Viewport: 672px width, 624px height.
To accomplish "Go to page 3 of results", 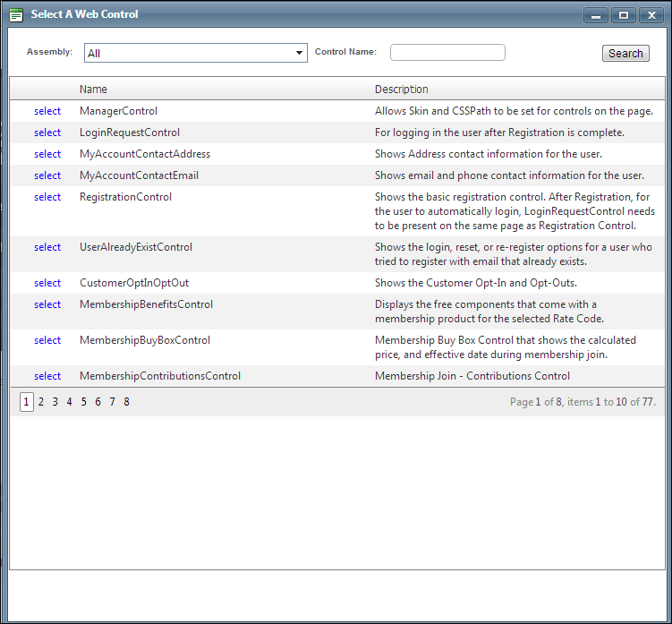I will (55, 402).
